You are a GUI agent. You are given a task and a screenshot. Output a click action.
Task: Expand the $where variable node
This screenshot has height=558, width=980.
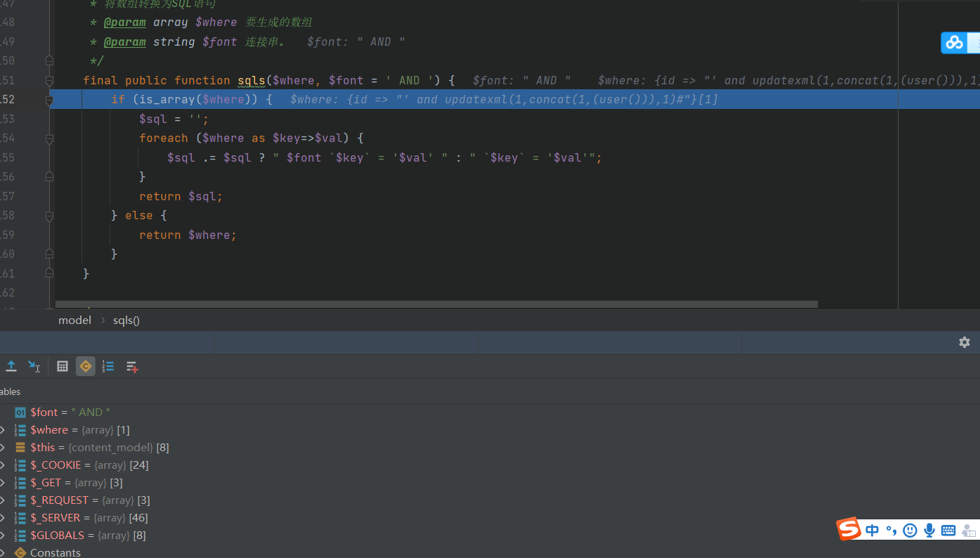click(2, 430)
